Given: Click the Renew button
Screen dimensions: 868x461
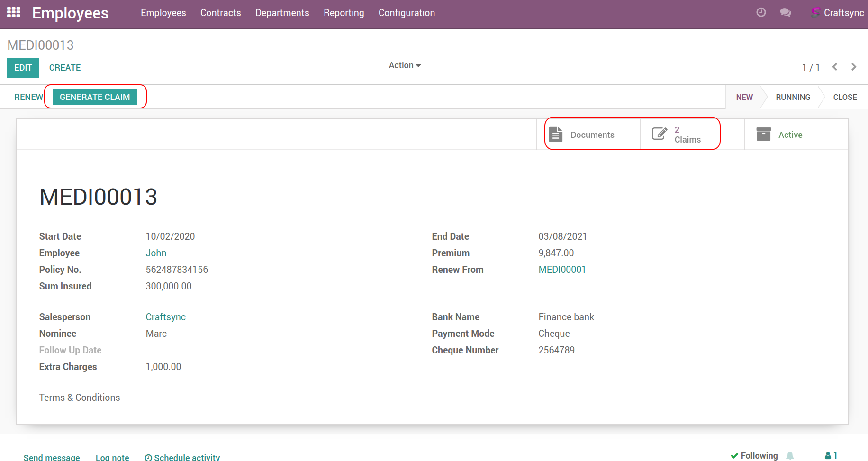Looking at the screenshot, I should coord(28,97).
